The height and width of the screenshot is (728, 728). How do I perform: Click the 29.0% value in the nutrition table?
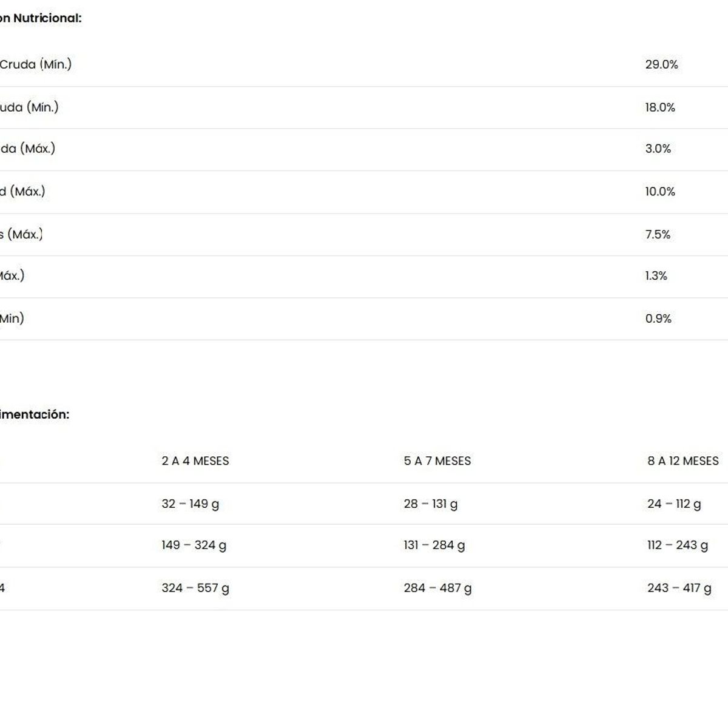click(661, 64)
